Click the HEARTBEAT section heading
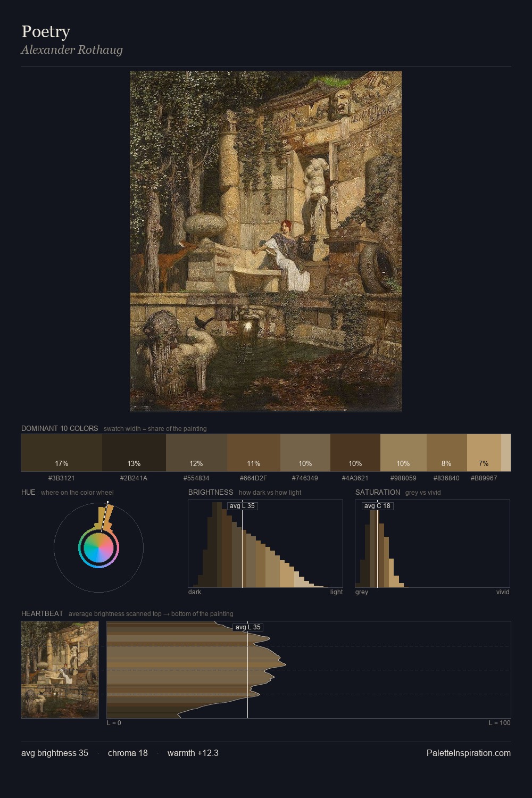This screenshot has width=532, height=798. pyautogui.click(x=42, y=613)
